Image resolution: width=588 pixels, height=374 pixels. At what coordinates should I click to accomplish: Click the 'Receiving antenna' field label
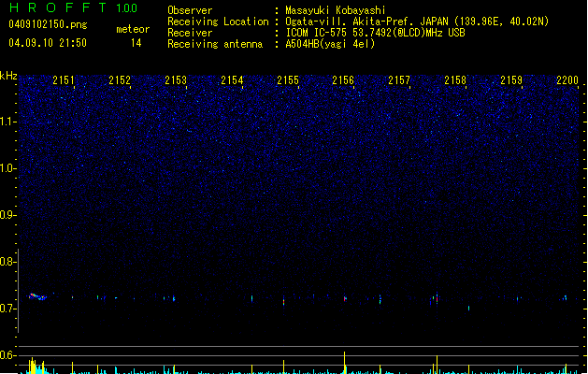coord(215,44)
